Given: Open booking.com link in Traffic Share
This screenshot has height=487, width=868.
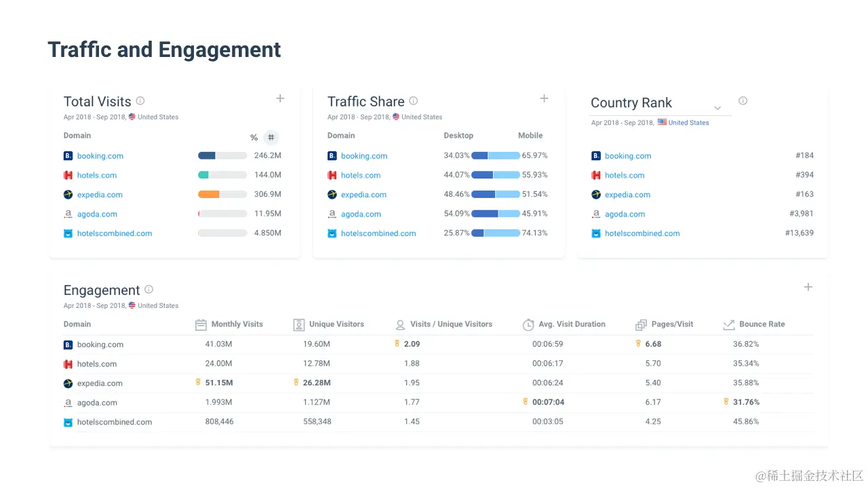Looking at the screenshot, I should [364, 156].
